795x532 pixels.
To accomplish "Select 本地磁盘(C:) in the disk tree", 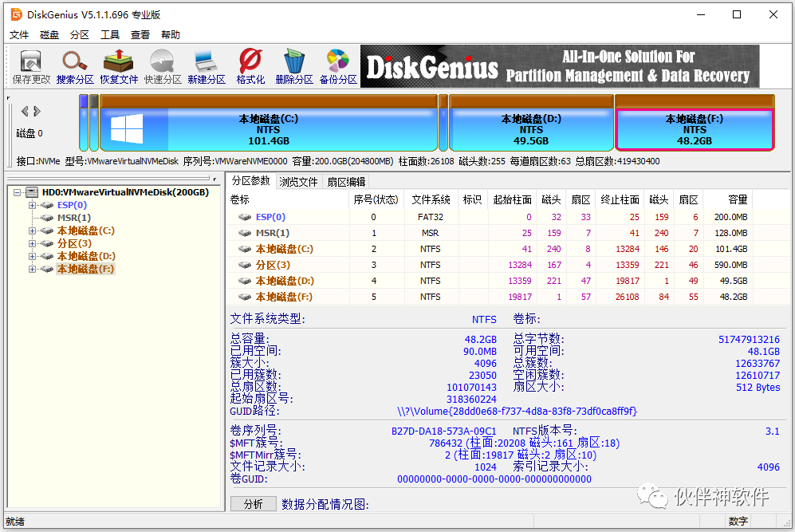I will click(x=85, y=231).
